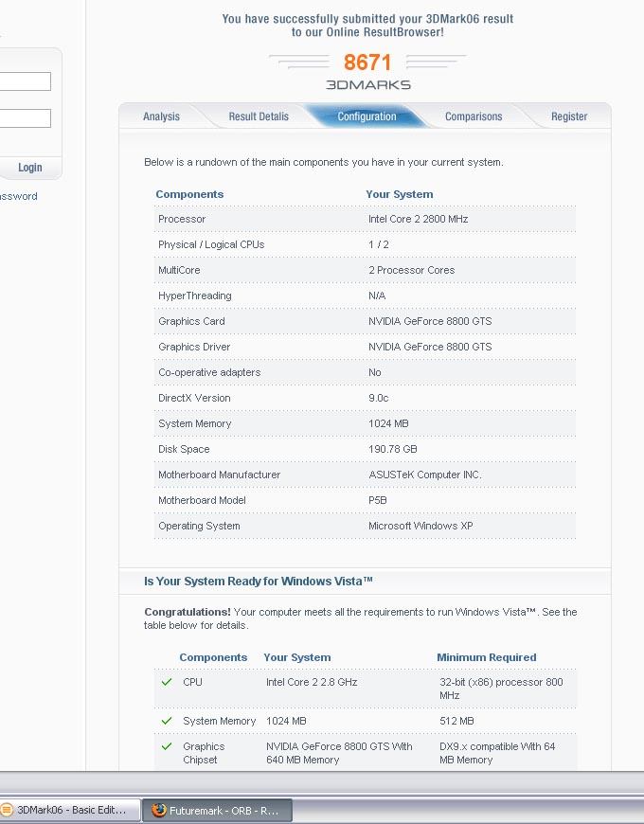Click the Graphics Driver value 'NVIDIA GeForce 8800 GTS'

point(430,347)
